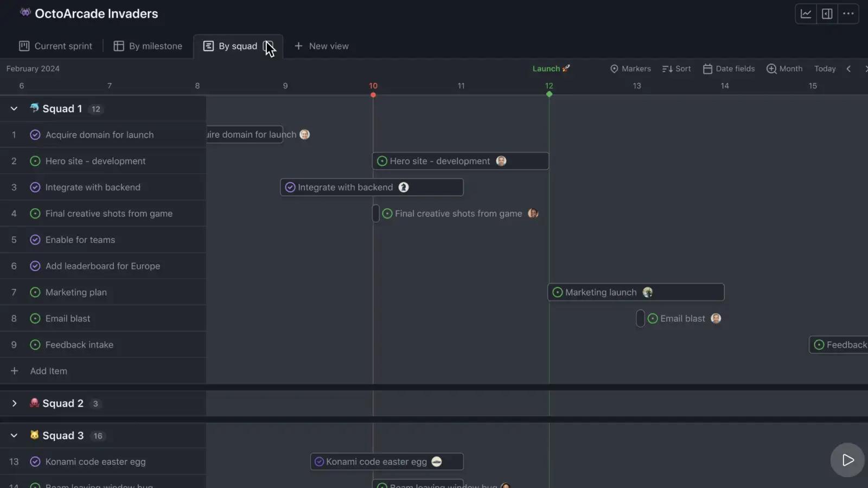This screenshot has height=488, width=868.
Task: Click assignee avatar beside Final creative shots bar
Action: point(533,214)
